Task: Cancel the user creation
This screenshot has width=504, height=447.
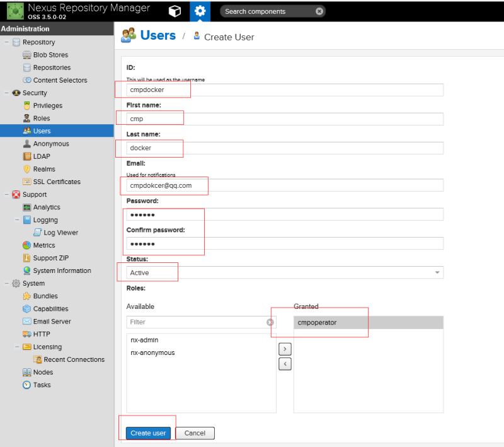Action: click(195, 433)
